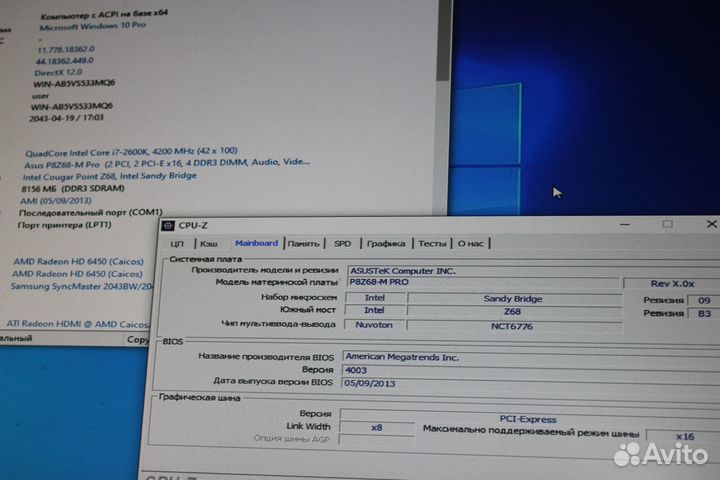Select first WIN-AB5VS533MQ6 computer name row
Viewport: 720px width, 480px height.
click(74, 83)
